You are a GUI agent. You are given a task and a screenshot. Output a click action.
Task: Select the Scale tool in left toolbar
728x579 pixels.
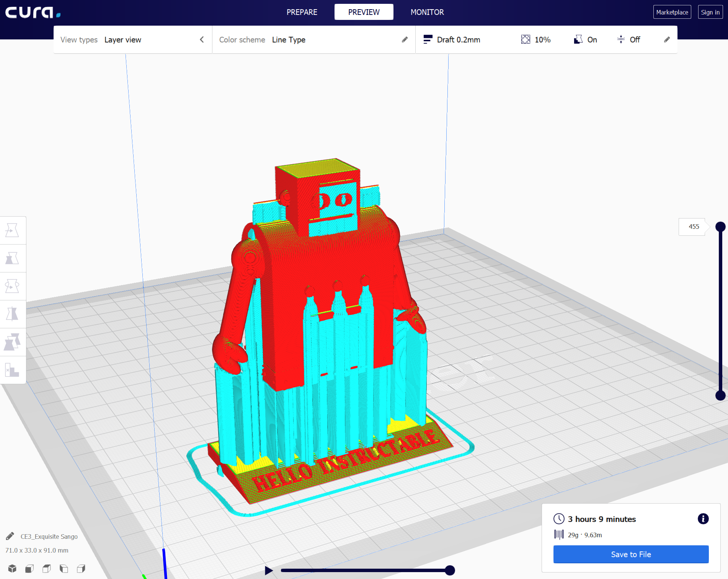pos(12,258)
